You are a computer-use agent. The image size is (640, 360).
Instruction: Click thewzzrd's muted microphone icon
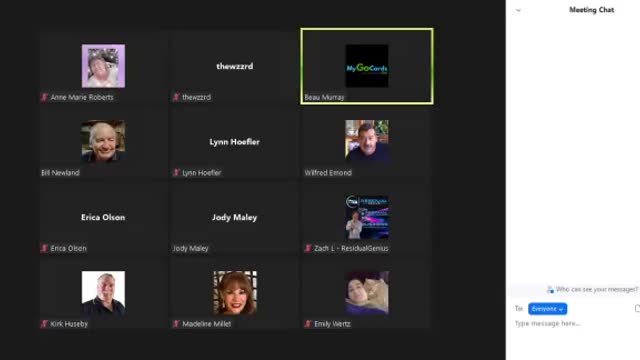(176, 97)
